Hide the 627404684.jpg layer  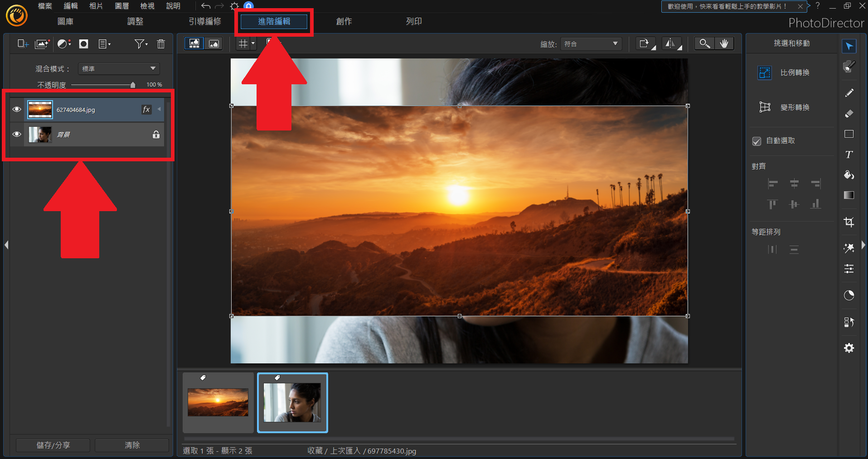click(x=17, y=110)
